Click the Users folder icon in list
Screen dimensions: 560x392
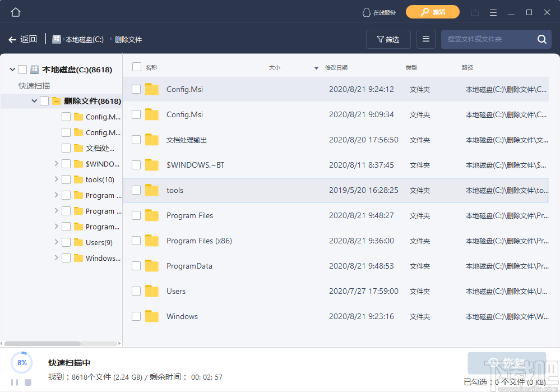coord(152,291)
